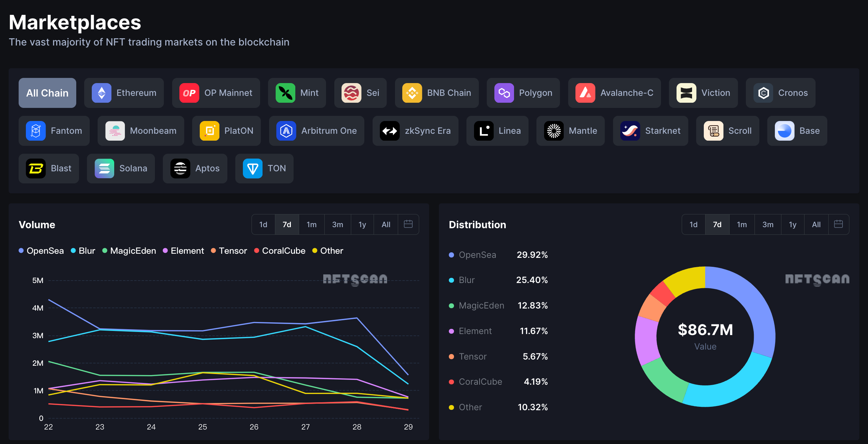
Task: Click Tensor 5.67% distribution row
Action: (498, 356)
